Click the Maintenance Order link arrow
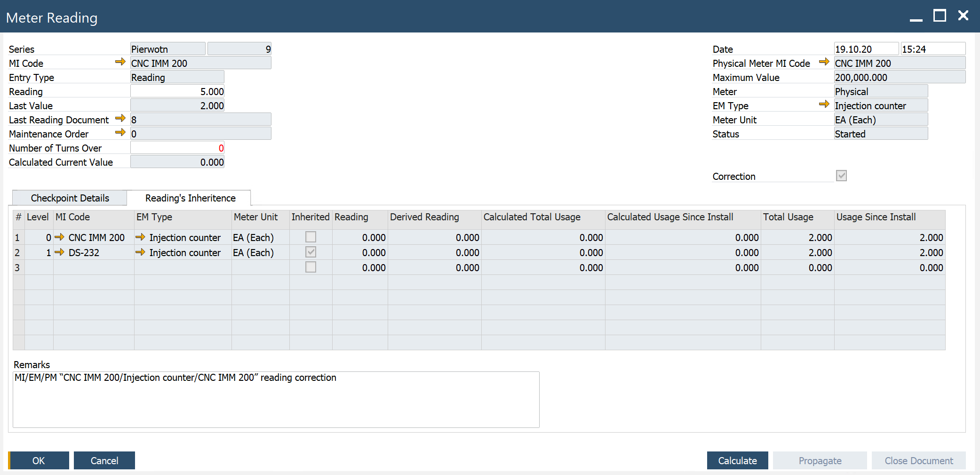 pos(120,132)
